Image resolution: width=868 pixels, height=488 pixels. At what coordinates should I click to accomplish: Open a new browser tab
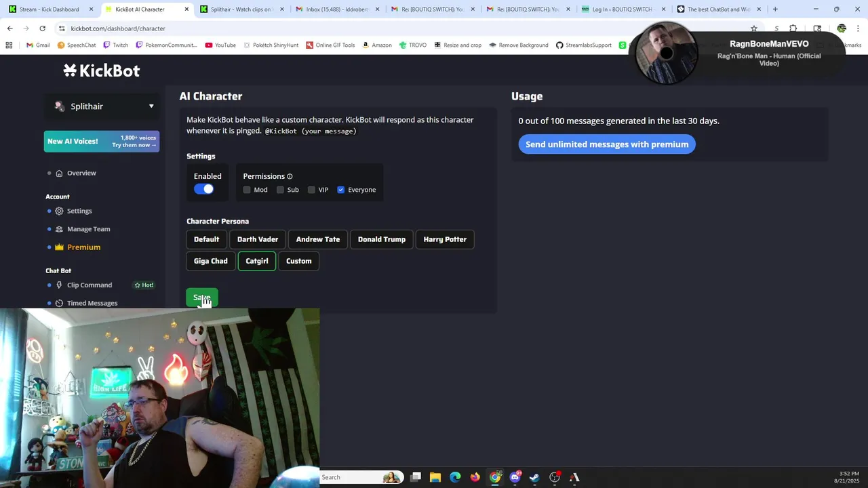pyautogui.click(x=775, y=9)
